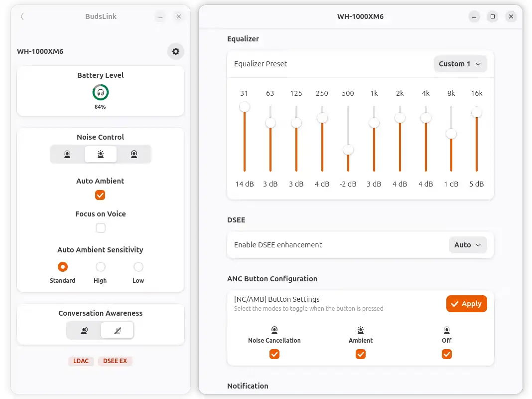The width and height of the screenshot is (532, 399).
Task: Click the Off icon in button settings
Action: coord(446,330)
